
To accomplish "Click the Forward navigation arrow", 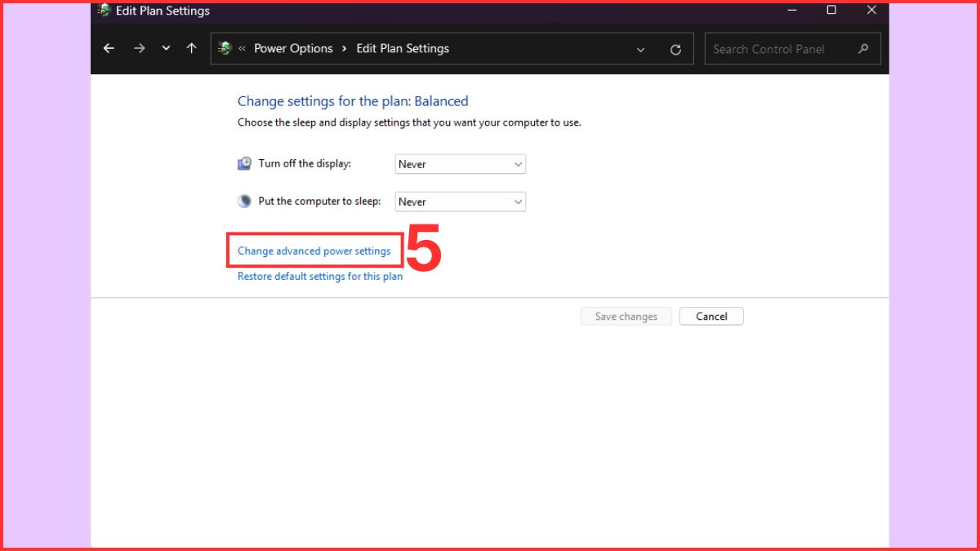I will (x=139, y=49).
